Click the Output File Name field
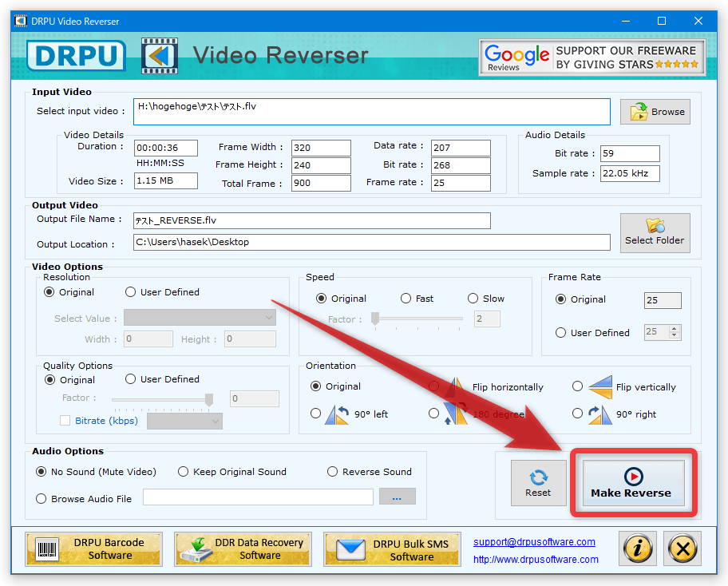The height and width of the screenshot is (586, 728). (x=312, y=221)
